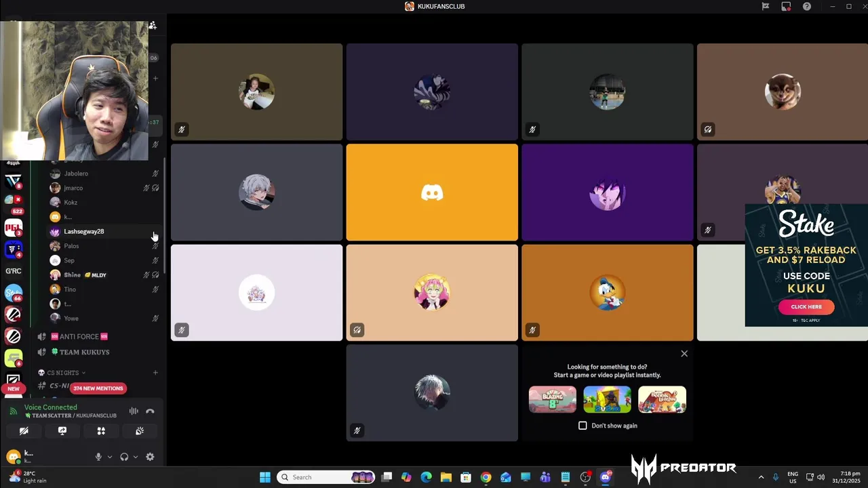Close the activity suggestion popup
868x488 pixels.
[684, 354]
